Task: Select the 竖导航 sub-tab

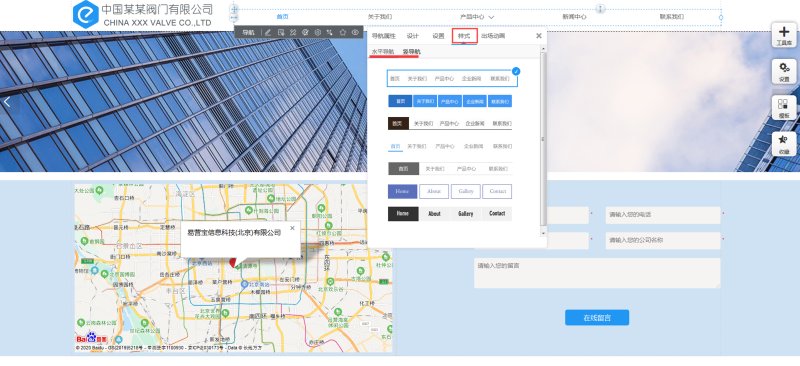Action: coord(411,52)
